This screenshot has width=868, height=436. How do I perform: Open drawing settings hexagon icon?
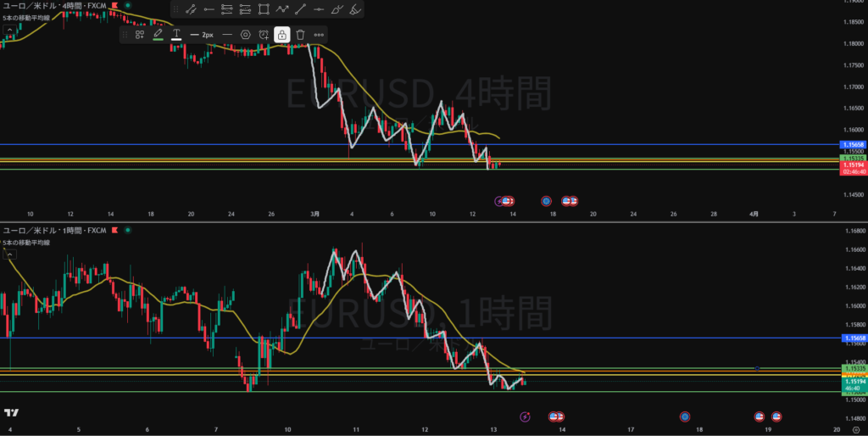tap(245, 35)
